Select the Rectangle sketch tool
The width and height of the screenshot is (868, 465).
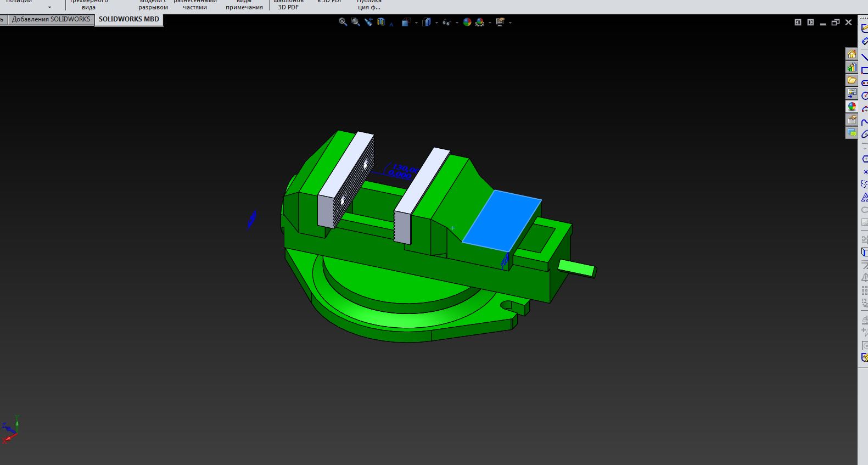click(864, 70)
